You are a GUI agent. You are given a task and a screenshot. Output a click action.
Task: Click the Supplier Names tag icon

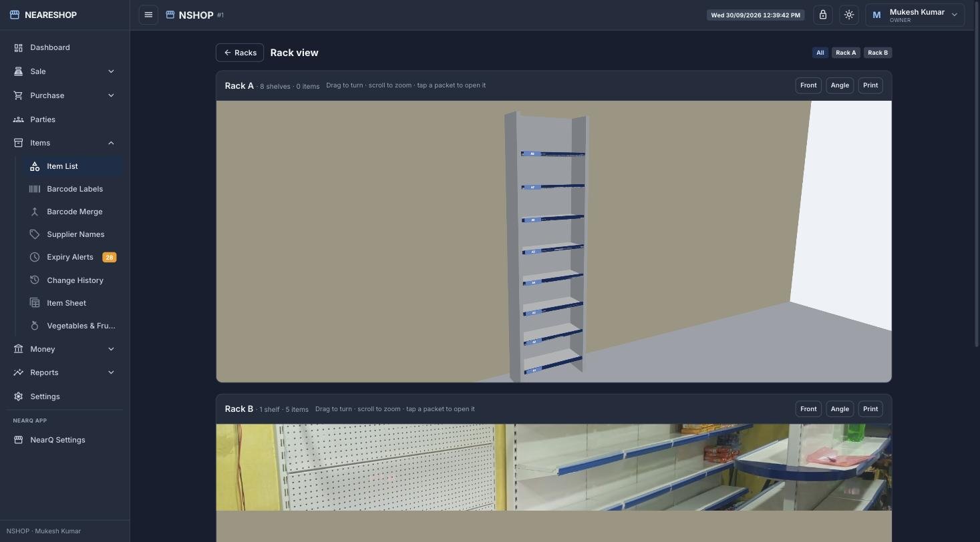coord(35,234)
